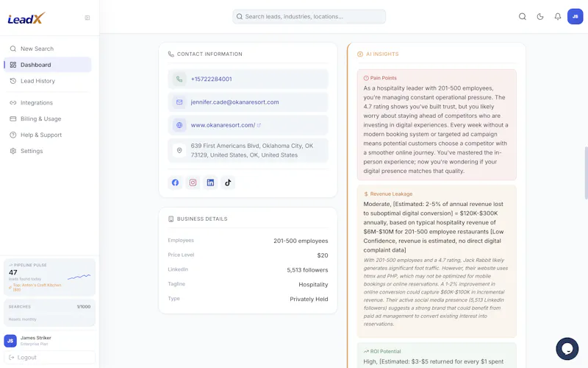Click the green phone icon
Image resolution: width=588 pixels, height=368 pixels.
(x=179, y=79)
